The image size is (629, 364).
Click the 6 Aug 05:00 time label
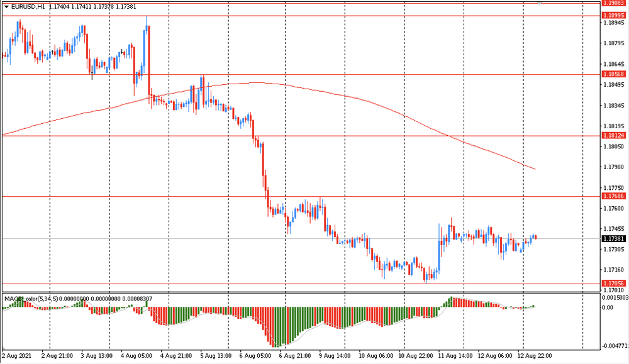[255, 356]
